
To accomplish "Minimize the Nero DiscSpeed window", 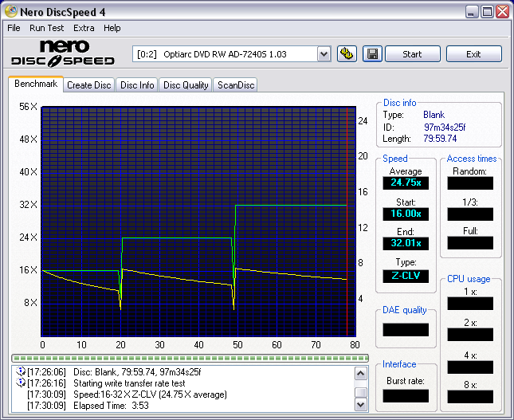I will click(472, 12).
